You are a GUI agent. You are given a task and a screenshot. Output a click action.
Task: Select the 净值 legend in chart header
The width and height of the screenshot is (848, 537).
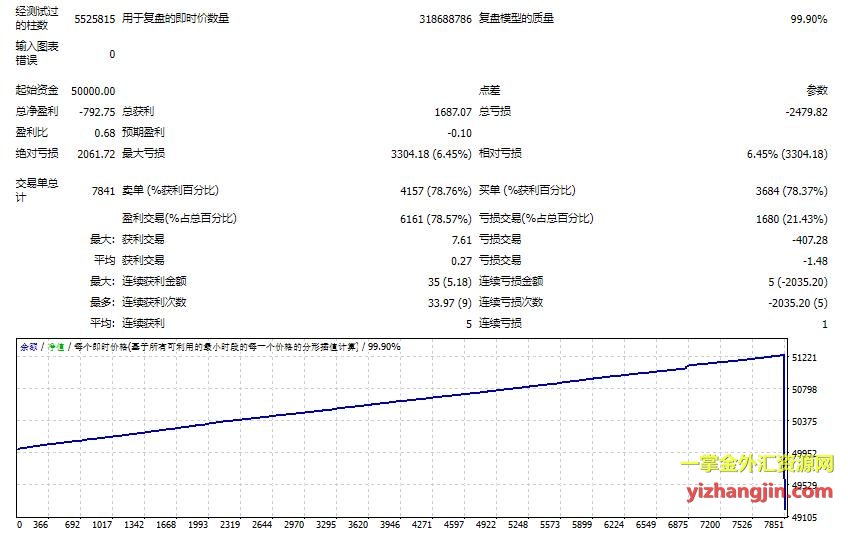56,347
